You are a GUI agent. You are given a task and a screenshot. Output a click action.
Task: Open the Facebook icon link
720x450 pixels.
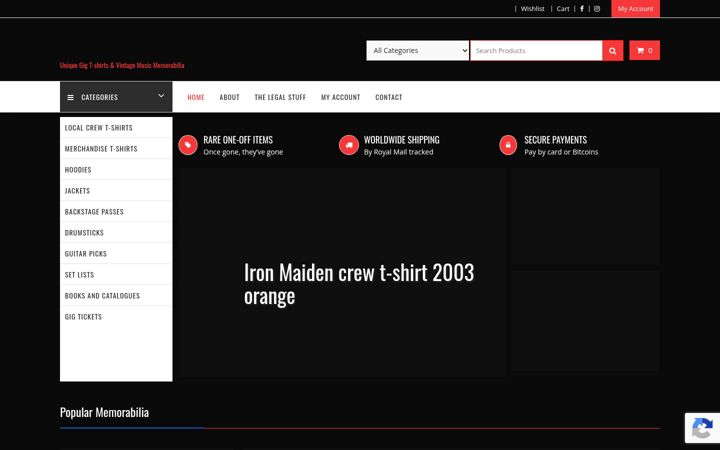(x=582, y=9)
